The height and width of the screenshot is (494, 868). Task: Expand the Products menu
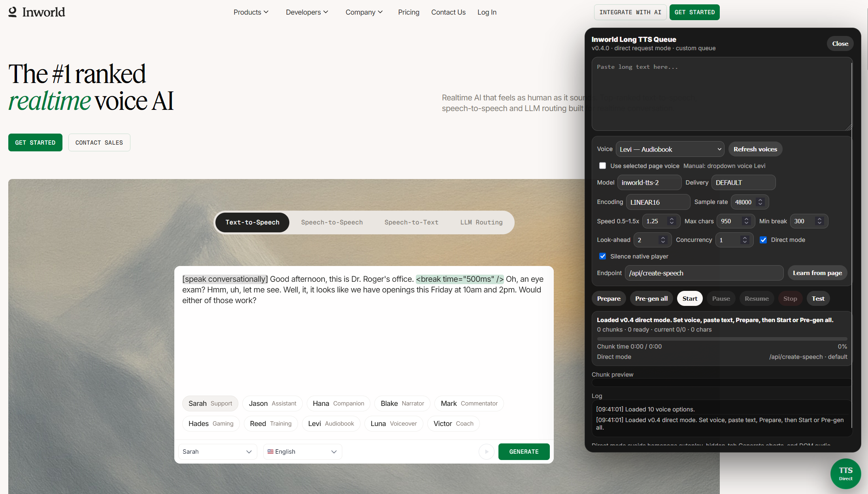click(251, 12)
